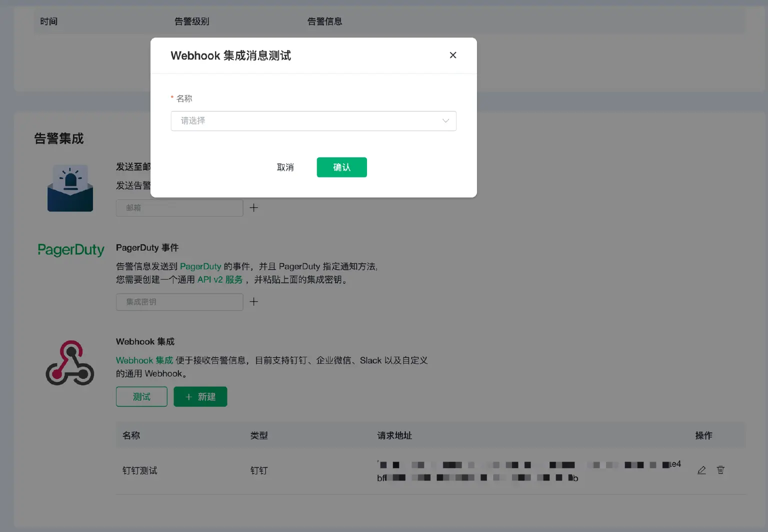Click the Webhook integration icon

69,363
